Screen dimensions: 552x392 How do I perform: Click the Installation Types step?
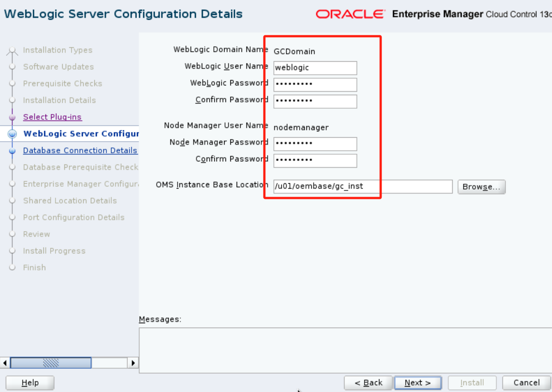(x=58, y=50)
